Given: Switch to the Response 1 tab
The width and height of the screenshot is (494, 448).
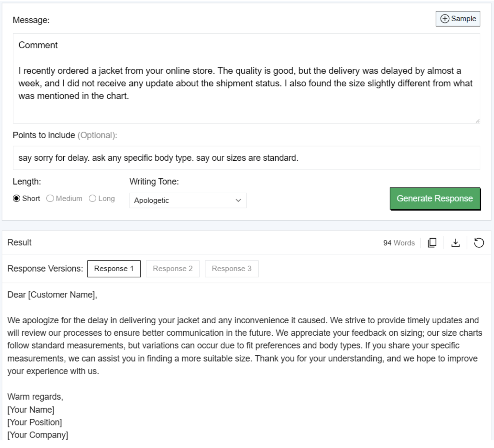Looking at the screenshot, I should [x=114, y=269].
